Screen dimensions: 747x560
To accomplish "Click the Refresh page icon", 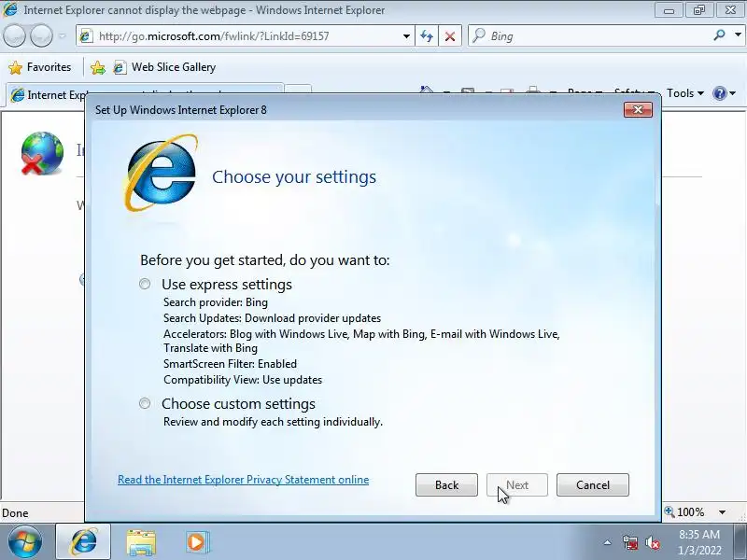I will [427, 36].
